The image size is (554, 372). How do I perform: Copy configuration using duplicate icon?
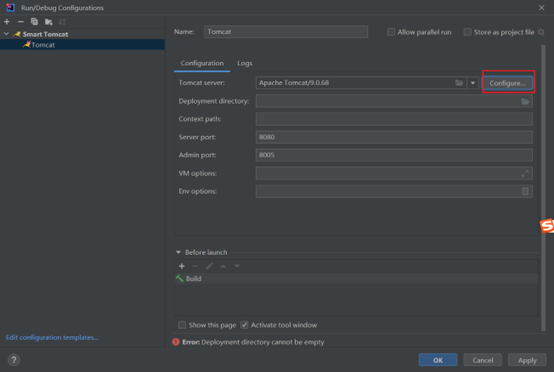(34, 22)
